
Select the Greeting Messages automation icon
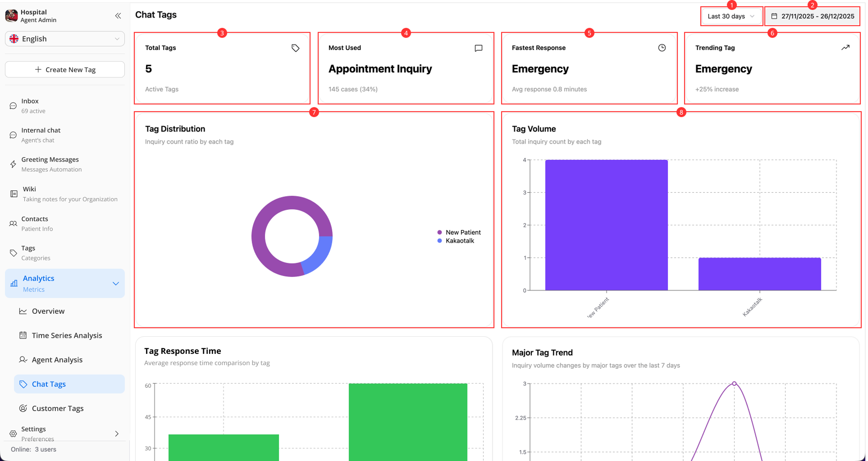pos(13,163)
